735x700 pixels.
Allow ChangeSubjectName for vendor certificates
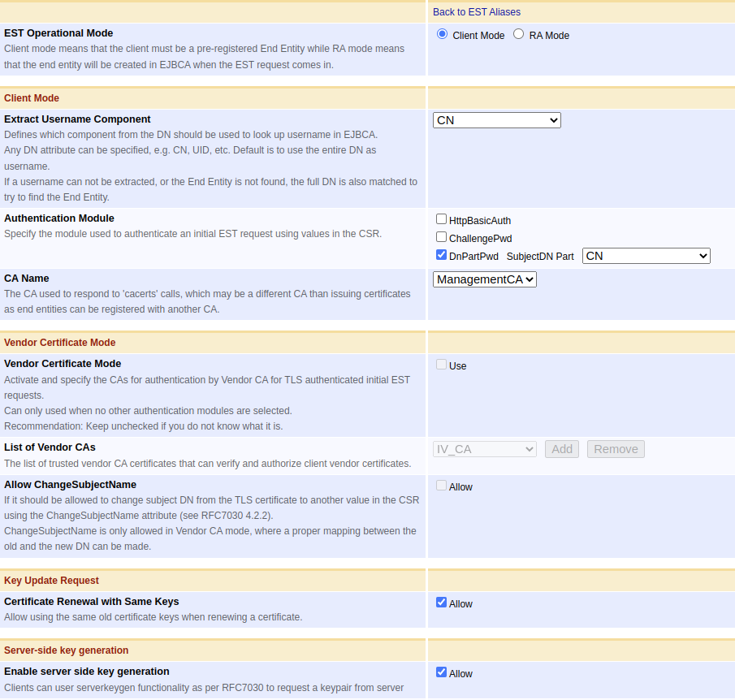pos(441,486)
